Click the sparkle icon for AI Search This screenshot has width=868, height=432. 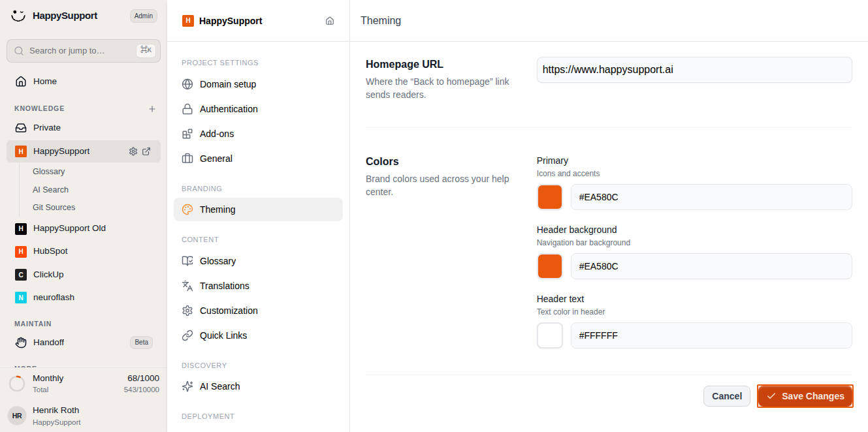187,386
